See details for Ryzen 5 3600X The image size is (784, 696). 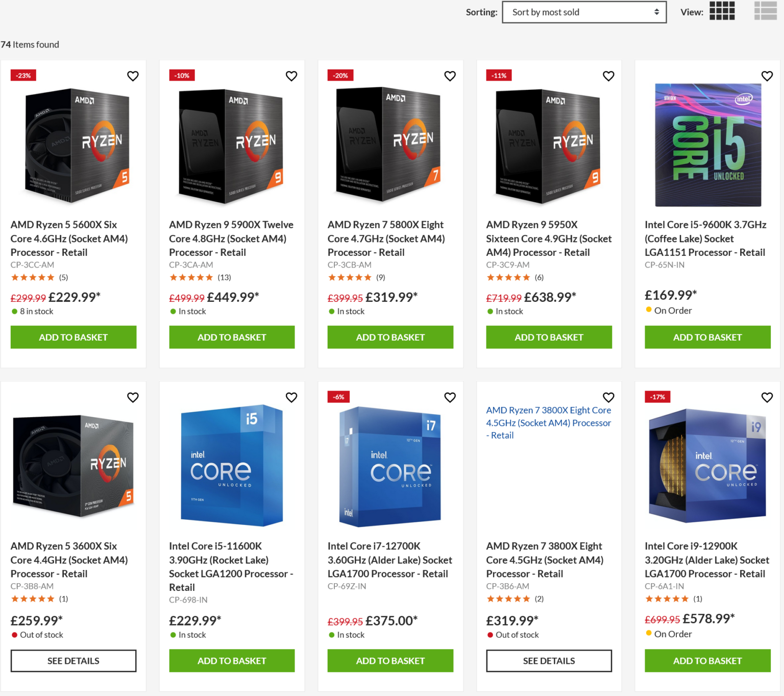[x=73, y=661]
